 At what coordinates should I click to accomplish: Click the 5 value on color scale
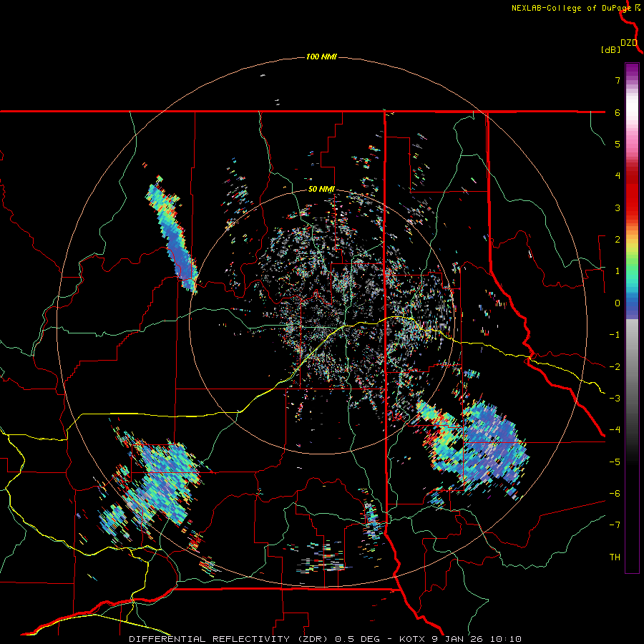(618, 145)
